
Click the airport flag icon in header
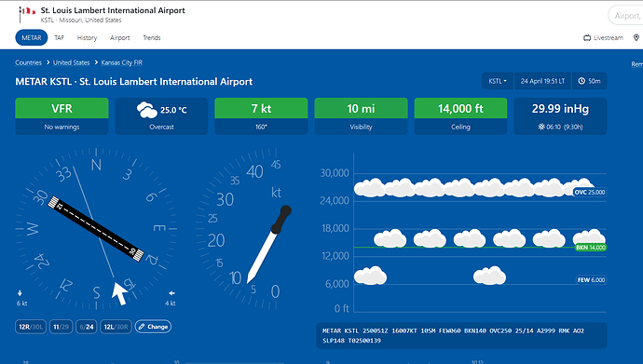[x=27, y=14]
